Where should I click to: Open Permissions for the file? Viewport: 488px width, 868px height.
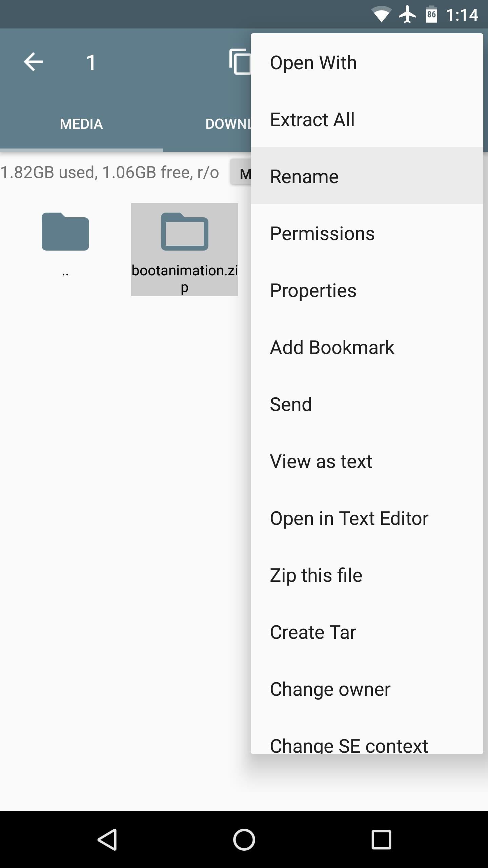pos(367,233)
